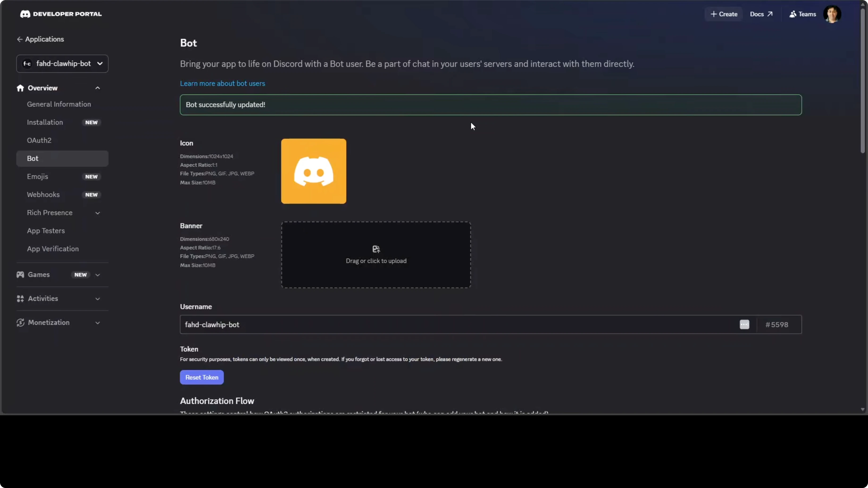Image resolution: width=868 pixels, height=488 pixels.
Task: Click the Activities icon in sidebar
Action: [x=20, y=298]
